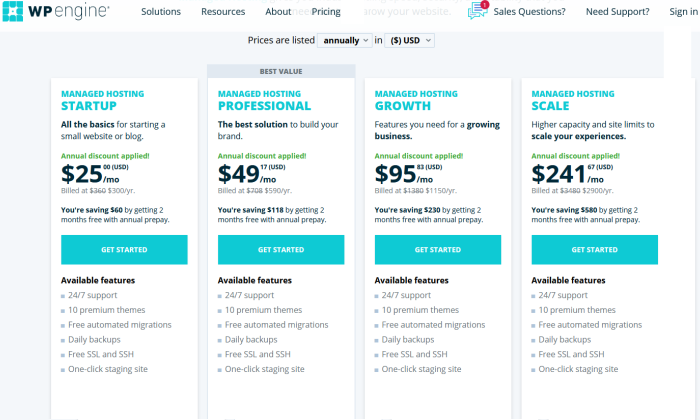
Task: Click the GROWTH plan heading
Action: (403, 106)
